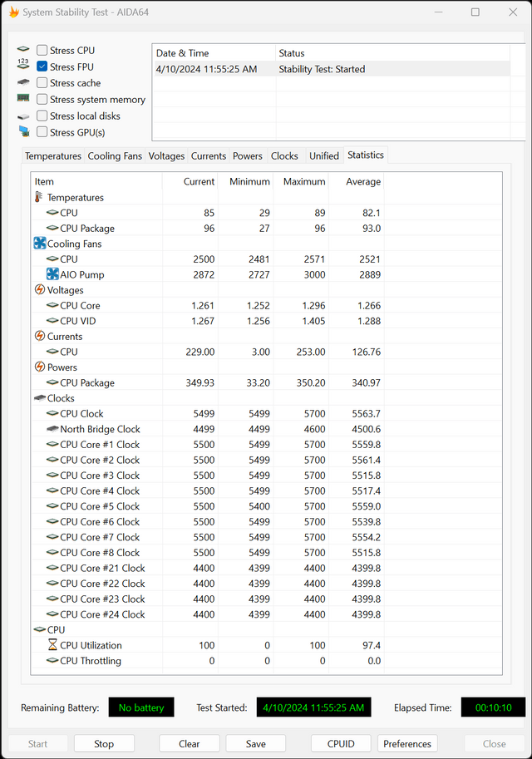The width and height of the screenshot is (532, 759).
Task: Click the thermometer icon beside Temperatures
Action: coord(39,197)
